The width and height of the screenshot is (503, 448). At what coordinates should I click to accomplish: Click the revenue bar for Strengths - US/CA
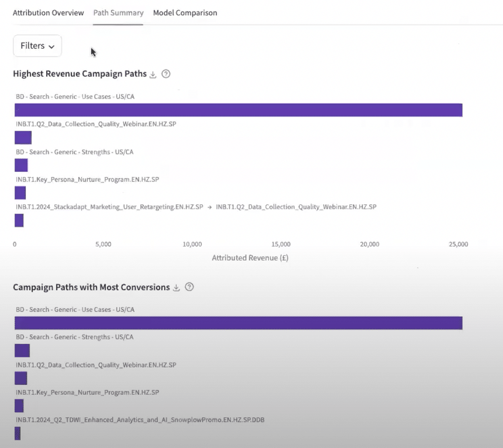(21, 165)
